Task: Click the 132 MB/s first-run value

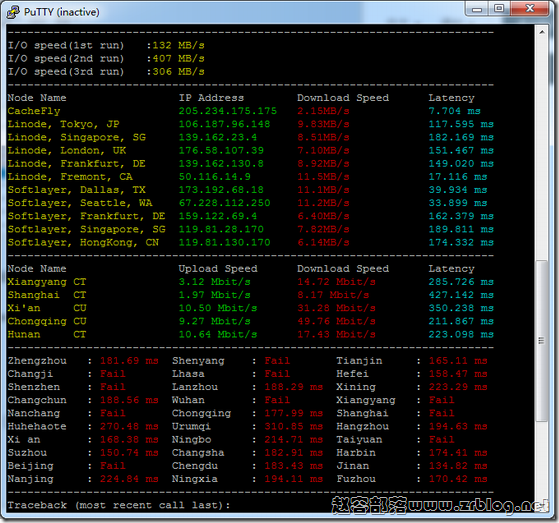Action: (x=178, y=45)
